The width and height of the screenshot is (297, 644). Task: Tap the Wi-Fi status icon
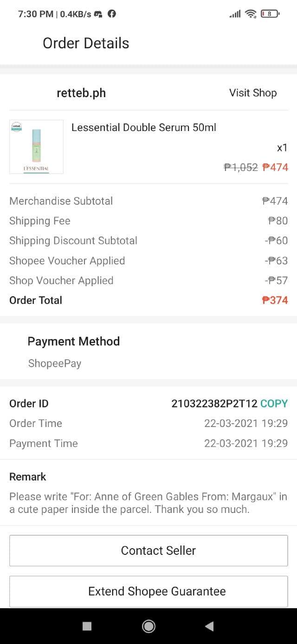pyautogui.click(x=251, y=14)
